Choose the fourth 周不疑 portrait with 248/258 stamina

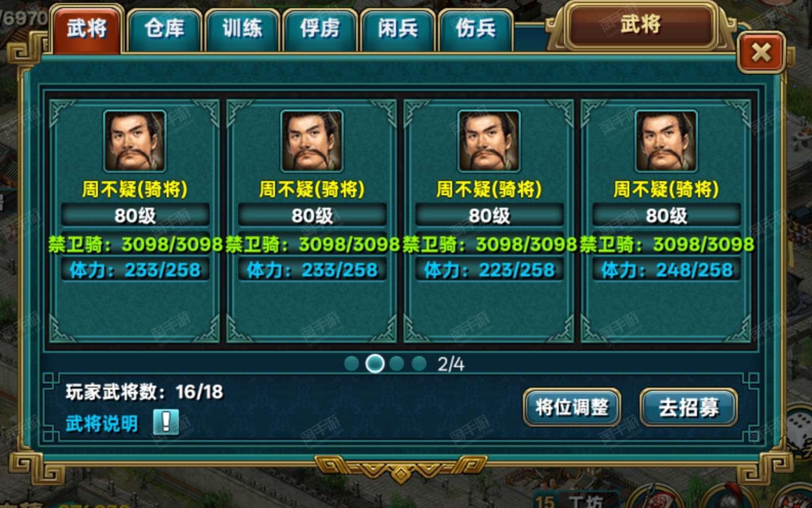coord(666,141)
